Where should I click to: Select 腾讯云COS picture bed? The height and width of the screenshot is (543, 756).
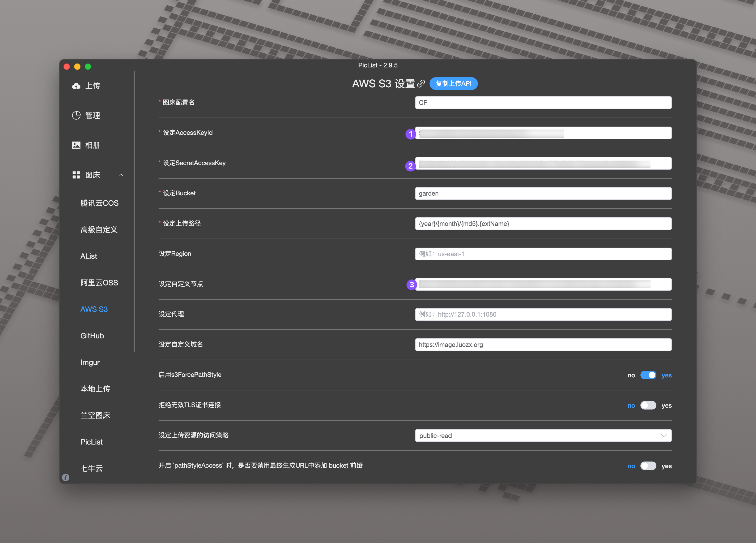[x=99, y=203]
